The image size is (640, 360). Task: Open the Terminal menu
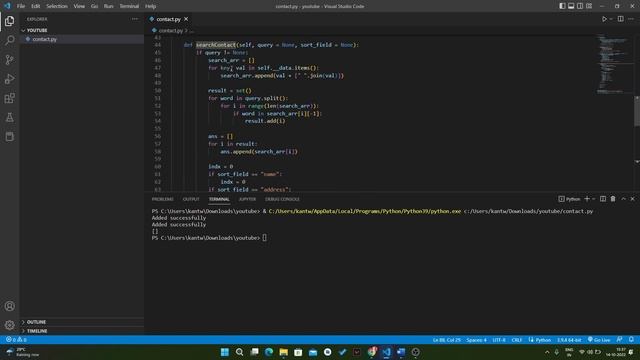coord(129,6)
